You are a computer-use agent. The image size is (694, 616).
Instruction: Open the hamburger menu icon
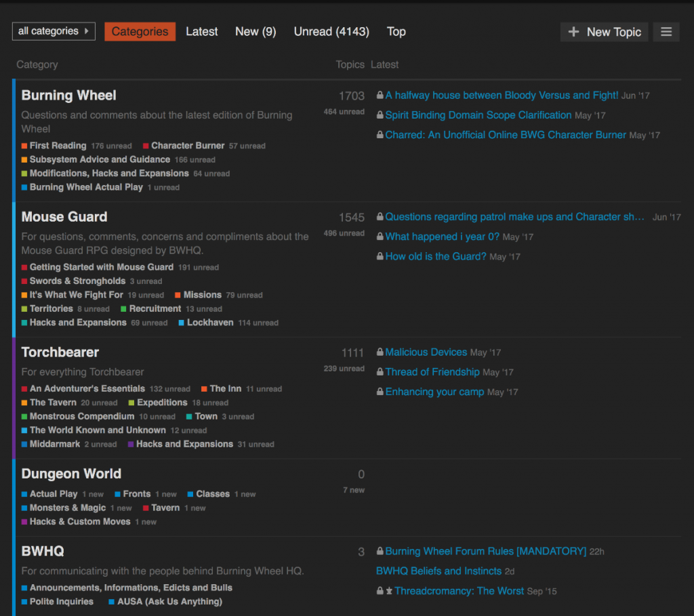point(666,32)
